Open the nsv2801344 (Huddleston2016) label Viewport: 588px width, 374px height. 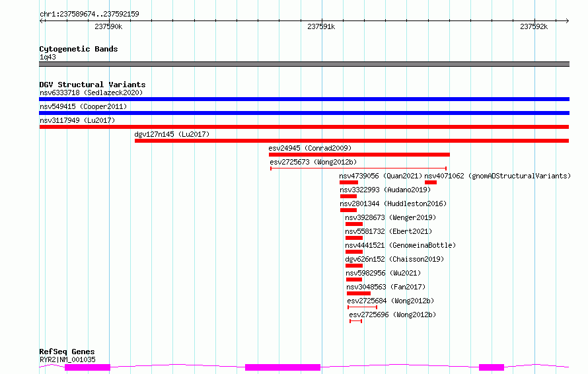393,204
